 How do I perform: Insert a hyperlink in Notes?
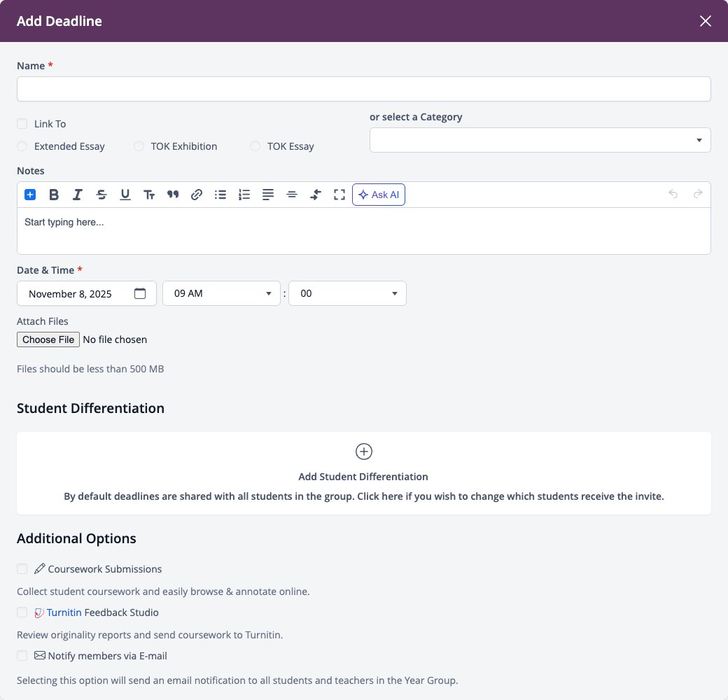coord(197,195)
